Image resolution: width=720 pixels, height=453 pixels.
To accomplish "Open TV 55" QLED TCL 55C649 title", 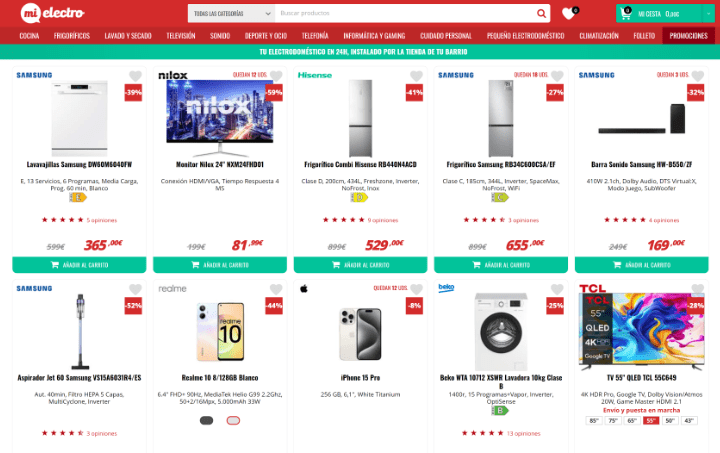I will tap(641, 378).
